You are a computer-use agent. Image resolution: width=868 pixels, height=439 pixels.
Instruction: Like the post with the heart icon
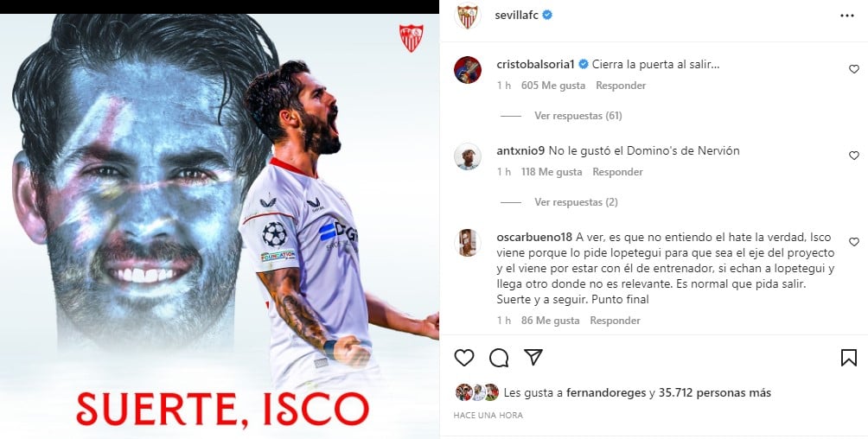coord(464,358)
